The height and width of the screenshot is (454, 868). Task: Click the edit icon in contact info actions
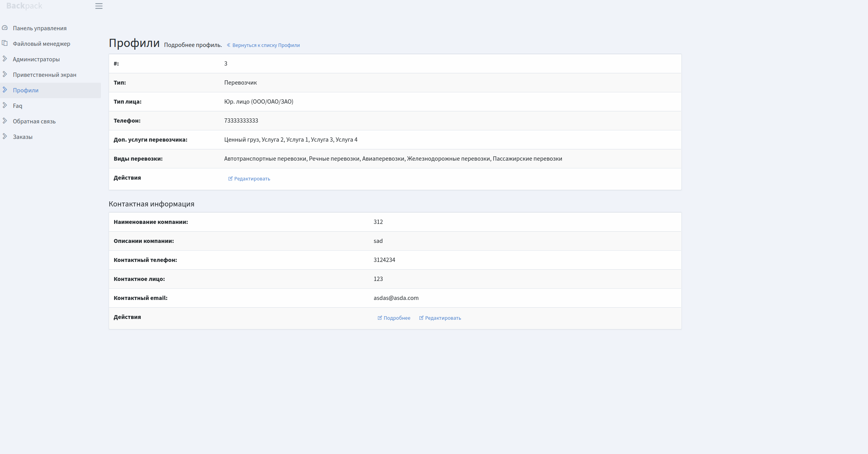tap(421, 318)
